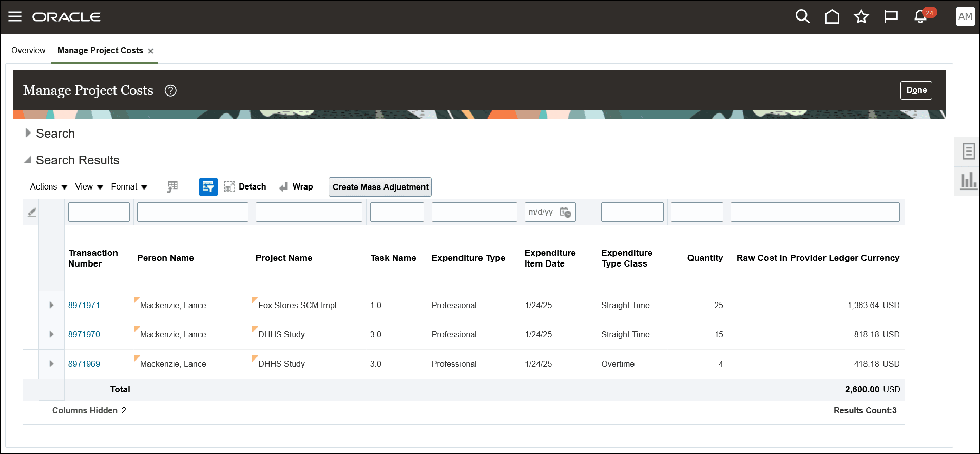The width and height of the screenshot is (980, 454).
Task: Open the tasks panel drawer icon
Action: tap(968, 152)
